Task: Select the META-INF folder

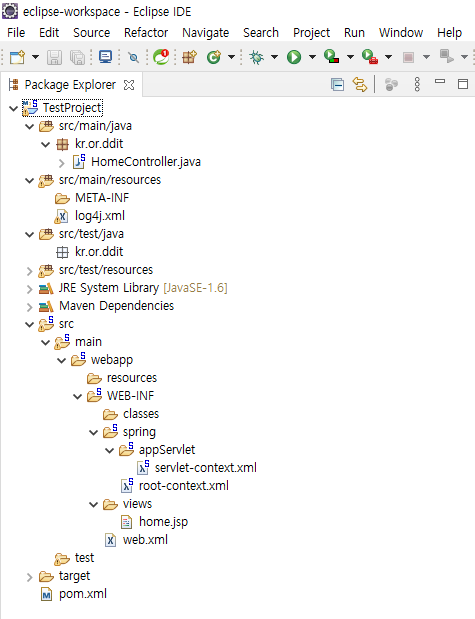Action: point(102,198)
